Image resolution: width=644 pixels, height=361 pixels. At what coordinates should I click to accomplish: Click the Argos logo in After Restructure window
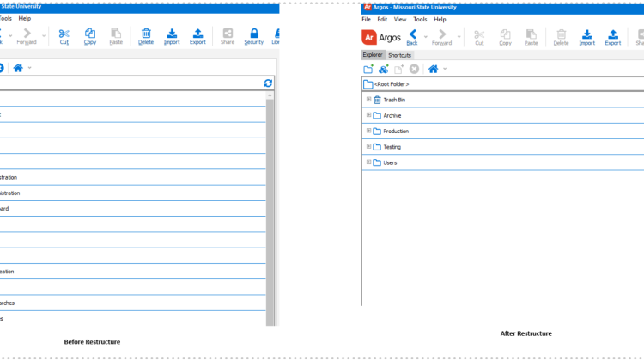(381, 38)
